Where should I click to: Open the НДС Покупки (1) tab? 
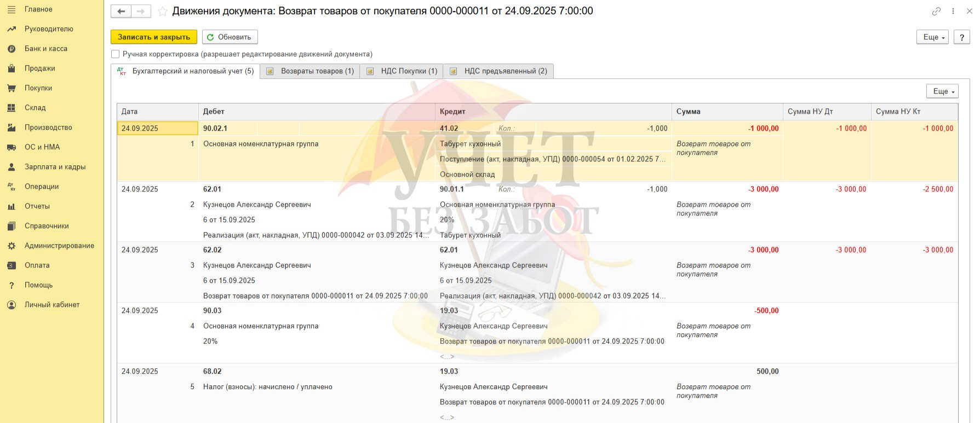click(402, 71)
